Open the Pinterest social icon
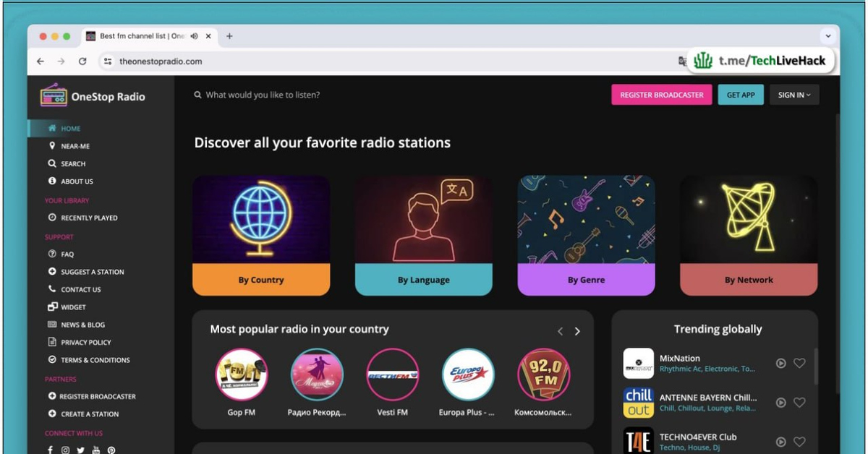The image size is (868, 454). click(111, 450)
